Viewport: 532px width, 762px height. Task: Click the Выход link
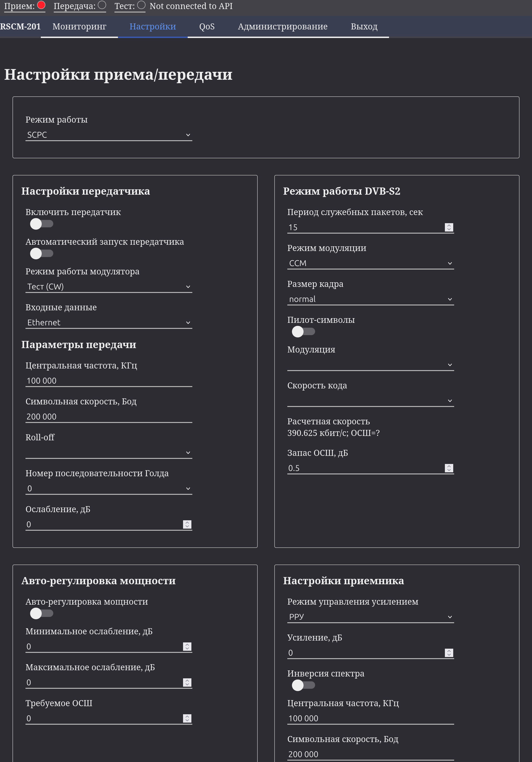pyautogui.click(x=364, y=27)
